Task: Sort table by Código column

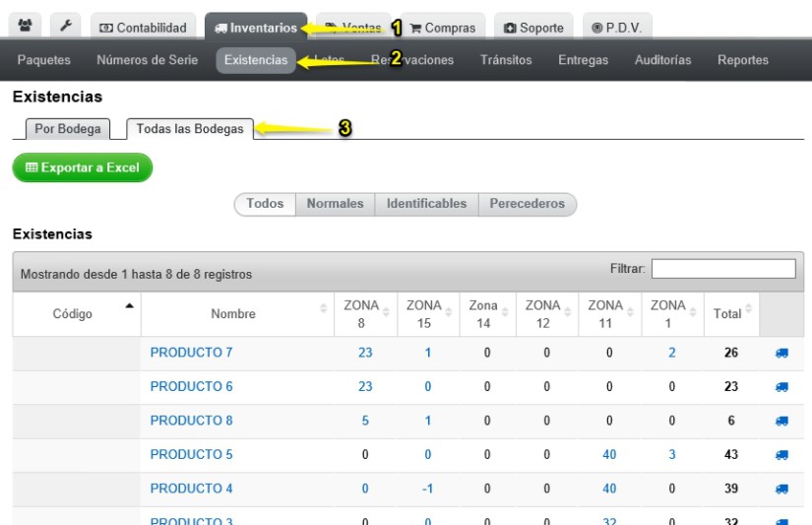Action: (x=77, y=314)
